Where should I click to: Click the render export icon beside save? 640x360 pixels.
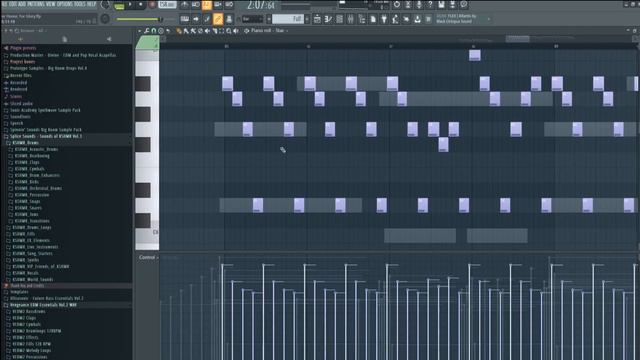pos(452,4)
